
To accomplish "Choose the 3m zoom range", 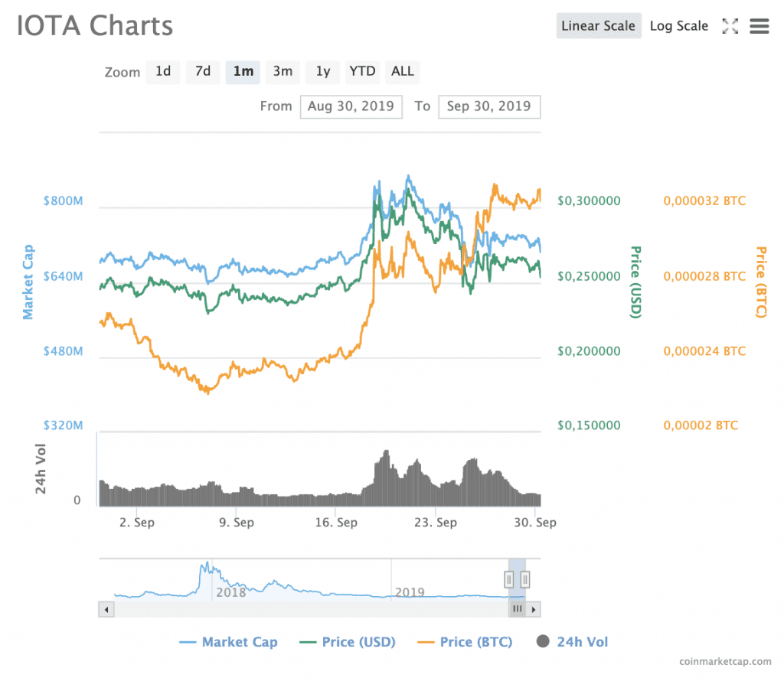I will pyautogui.click(x=283, y=71).
